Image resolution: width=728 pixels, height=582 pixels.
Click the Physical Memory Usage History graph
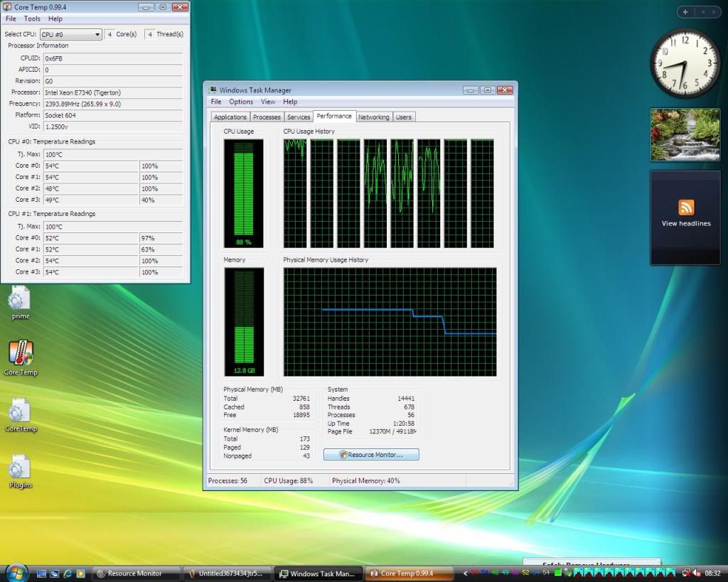pyautogui.click(x=390, y=322)
